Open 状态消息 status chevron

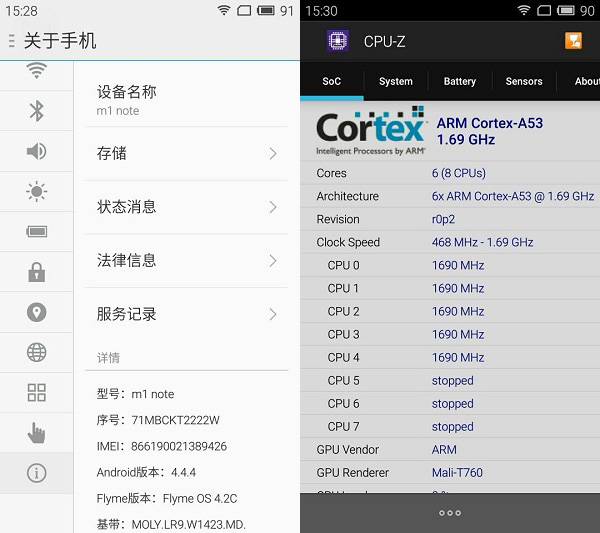tap(272, 207)
